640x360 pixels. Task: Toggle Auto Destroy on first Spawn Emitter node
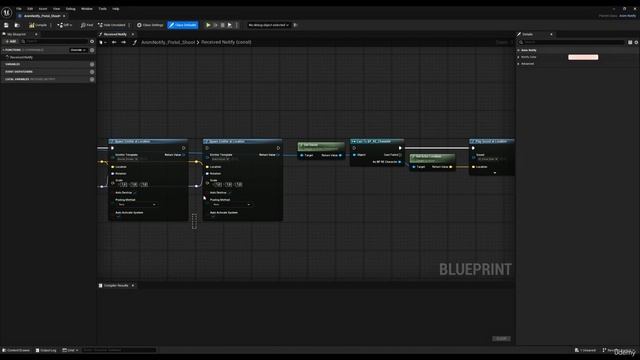click(x=135, y=193)
